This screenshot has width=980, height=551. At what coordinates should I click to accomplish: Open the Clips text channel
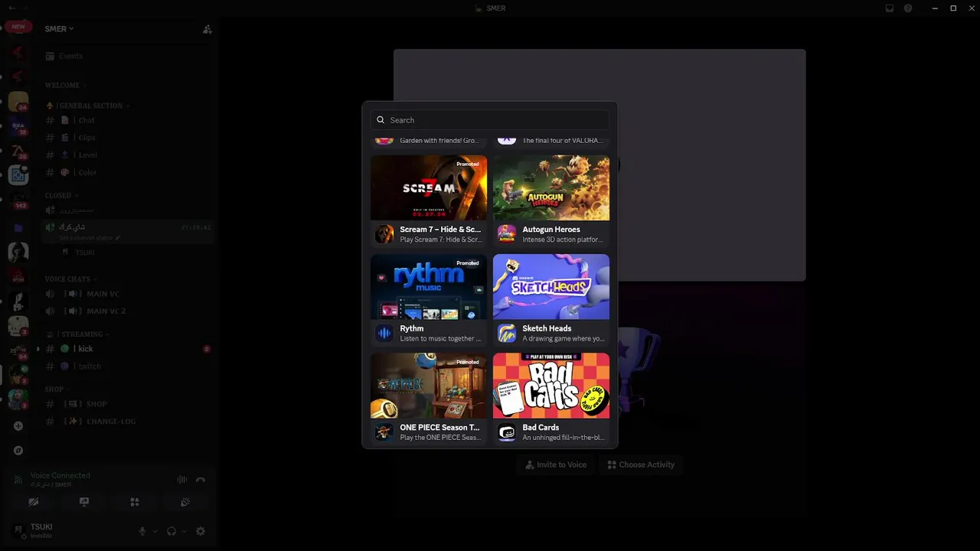click(x=128, y=138)
